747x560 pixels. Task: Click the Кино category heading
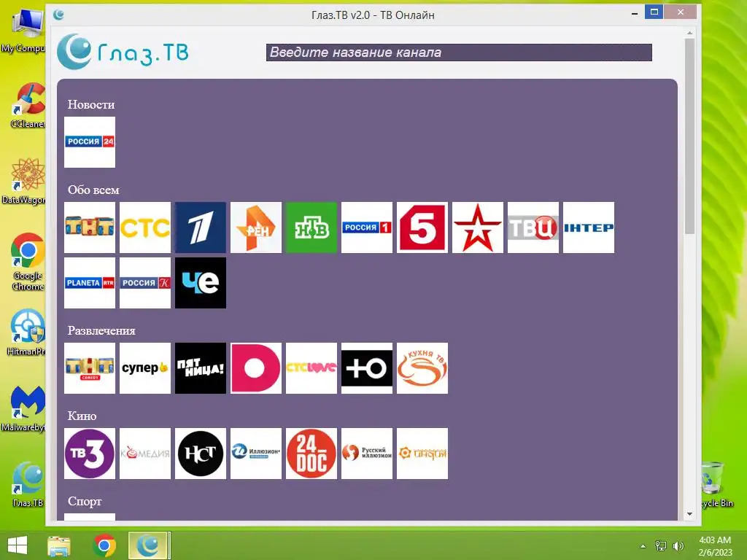[82, 416]
